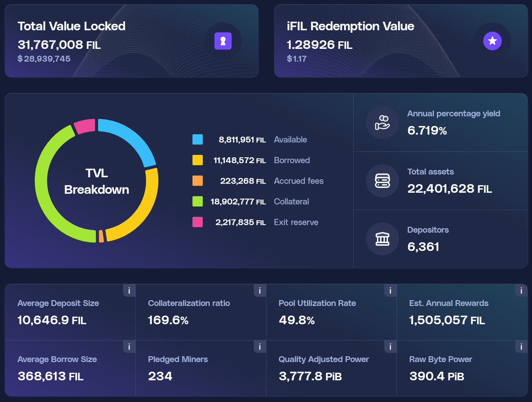Click the yellow Borrowed legend swatch

(197, 160)
